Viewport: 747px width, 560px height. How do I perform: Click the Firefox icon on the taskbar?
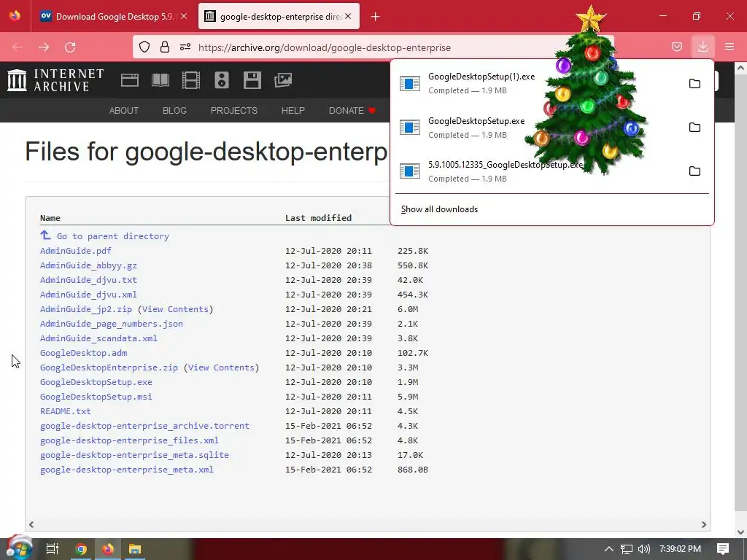point(108,549)
